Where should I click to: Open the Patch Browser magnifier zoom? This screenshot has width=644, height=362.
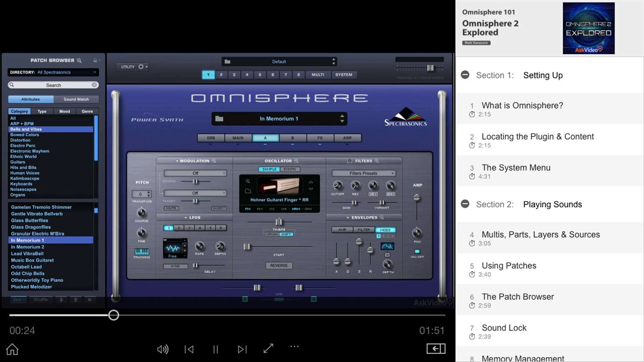coord(79,60)
